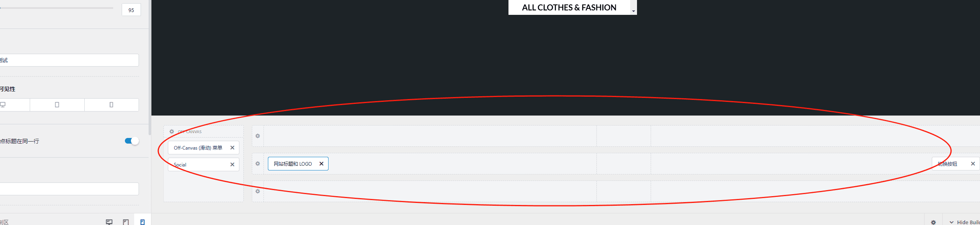The width and height of the screenshot is (980, 225).
Task: Toggle the title same-line switch
Action: pos(132,141)
